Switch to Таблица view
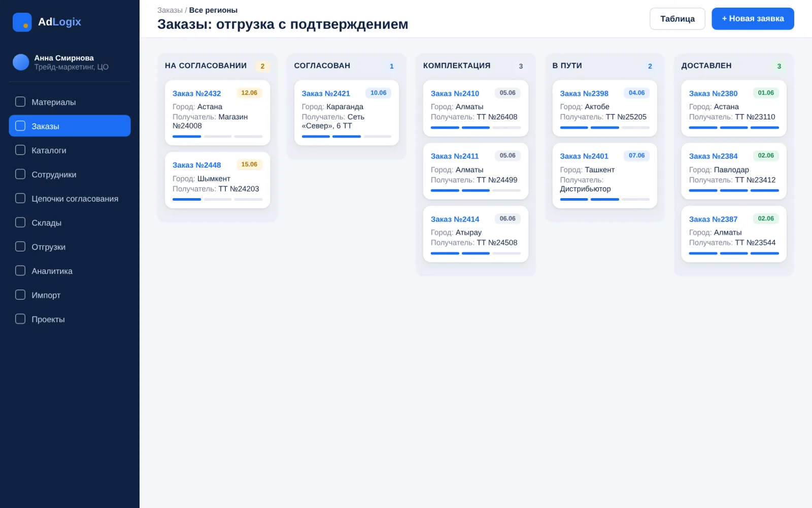 [677, 19]
